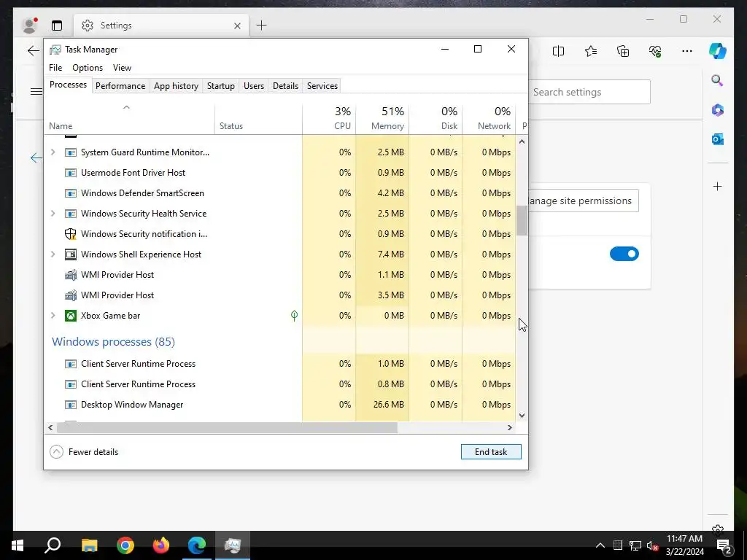Click the Xbox Game bar suspended leaf icon

point(295,315)
